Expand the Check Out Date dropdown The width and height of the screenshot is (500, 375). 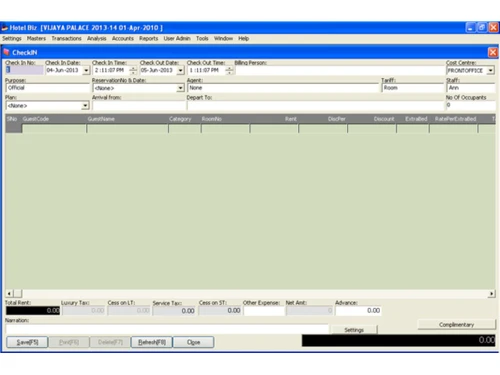tap(181, 70)
